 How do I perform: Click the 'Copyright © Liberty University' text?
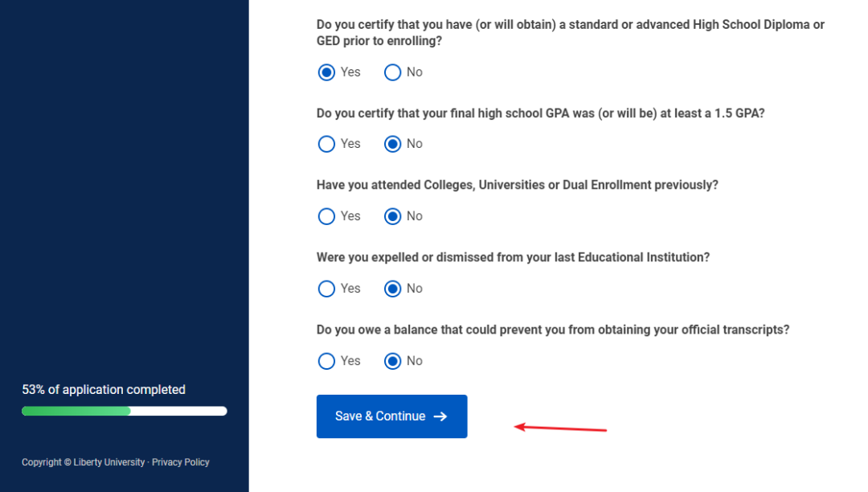point(83,462)
